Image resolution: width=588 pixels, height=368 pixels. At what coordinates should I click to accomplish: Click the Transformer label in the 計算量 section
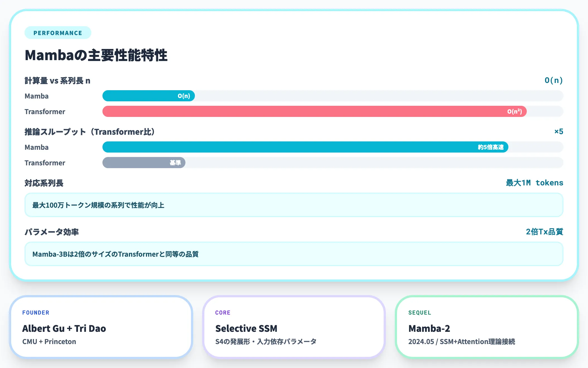pos(45,112)
